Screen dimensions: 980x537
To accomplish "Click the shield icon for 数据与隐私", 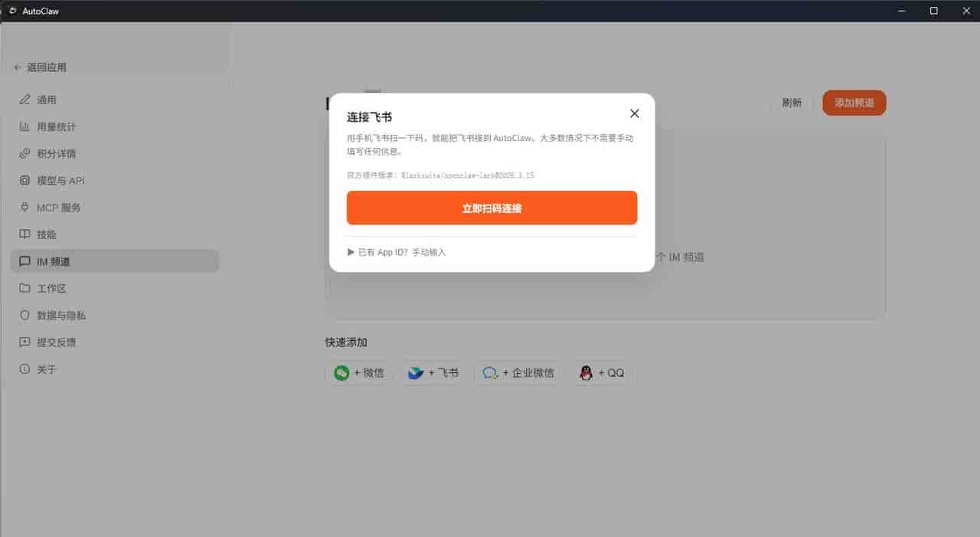I will pos(24,316).
